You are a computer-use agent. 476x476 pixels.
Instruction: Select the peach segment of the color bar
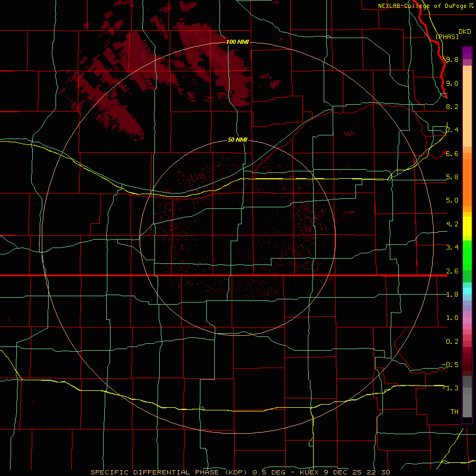point(467,108)
